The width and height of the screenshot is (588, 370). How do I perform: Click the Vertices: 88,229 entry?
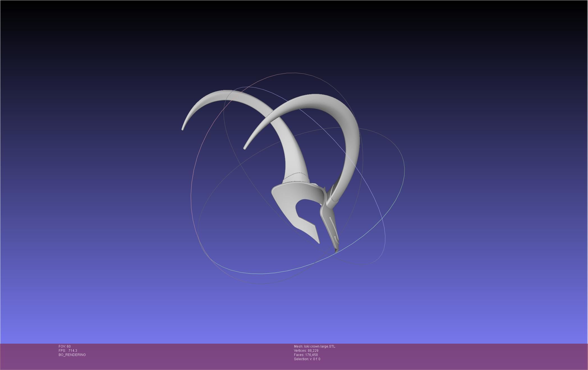(306, 351)
